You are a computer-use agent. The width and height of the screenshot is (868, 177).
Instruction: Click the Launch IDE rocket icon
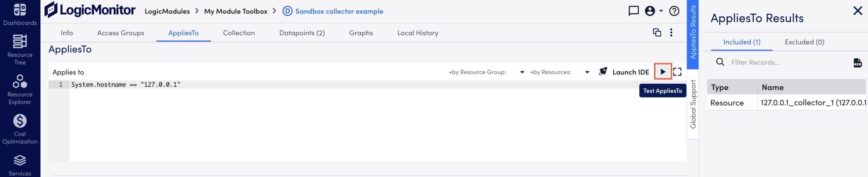(x=603, y=72)
